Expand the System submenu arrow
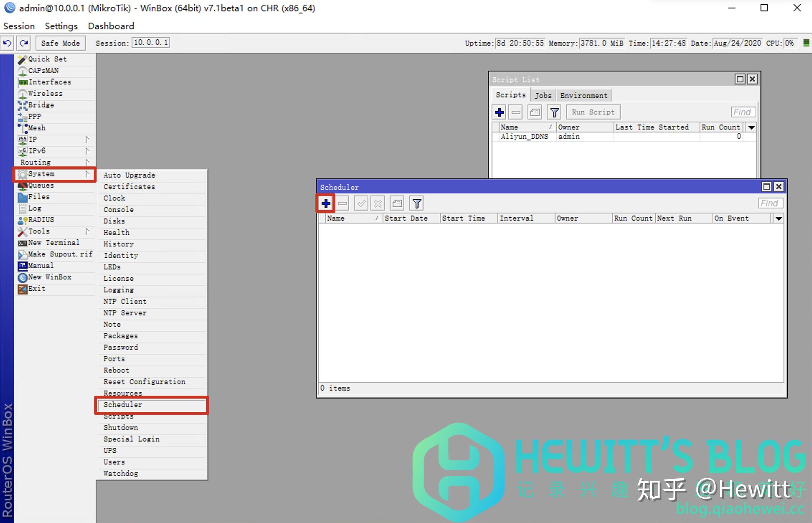This screenshot has height=523, width=812. tap(87, 174)
